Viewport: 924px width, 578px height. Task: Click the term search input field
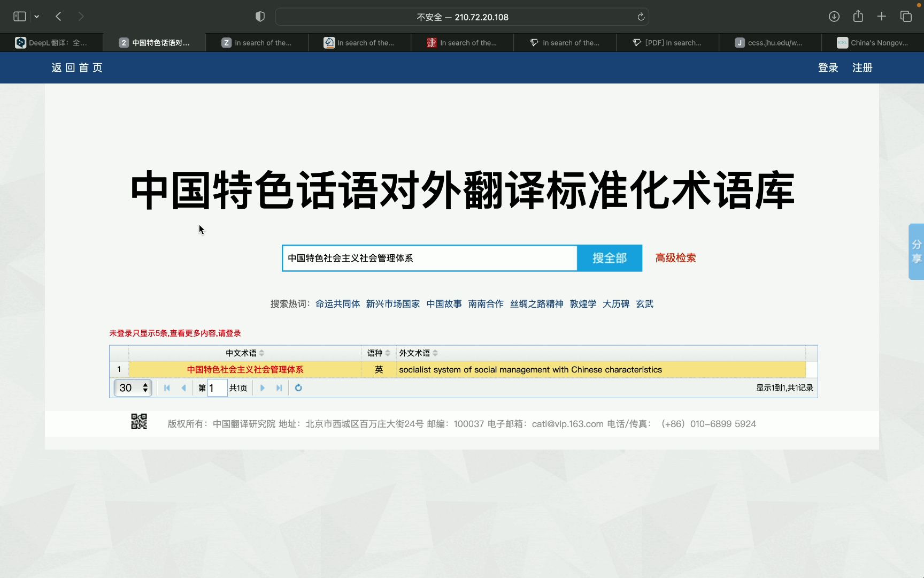click(429, 258)
